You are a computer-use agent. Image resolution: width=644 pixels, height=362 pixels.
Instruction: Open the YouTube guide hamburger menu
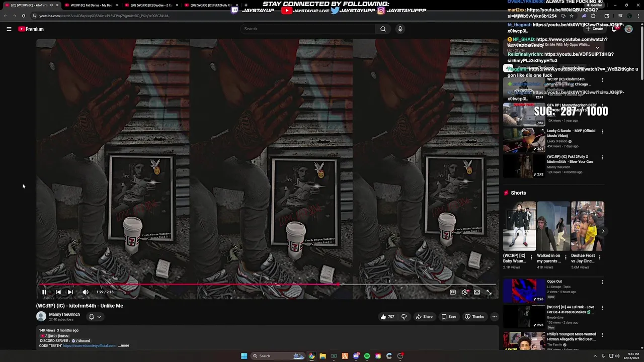[9, 29]
